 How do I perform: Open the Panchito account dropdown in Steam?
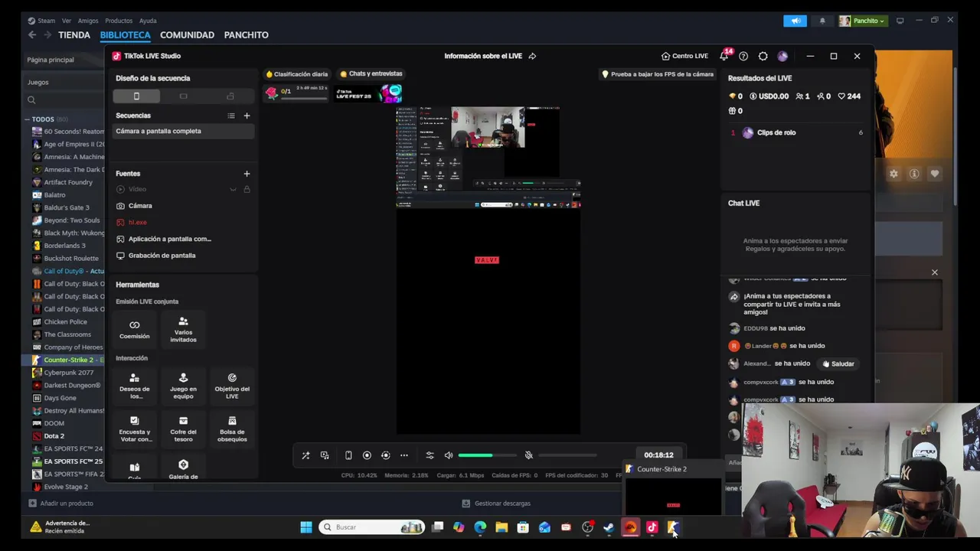click(x=863, y=21)
